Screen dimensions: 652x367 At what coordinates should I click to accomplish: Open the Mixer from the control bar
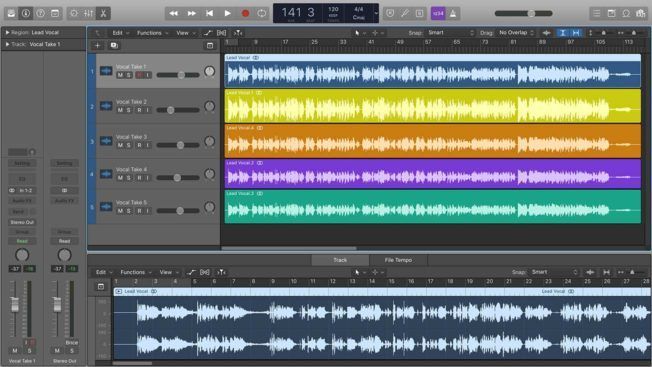89,13
